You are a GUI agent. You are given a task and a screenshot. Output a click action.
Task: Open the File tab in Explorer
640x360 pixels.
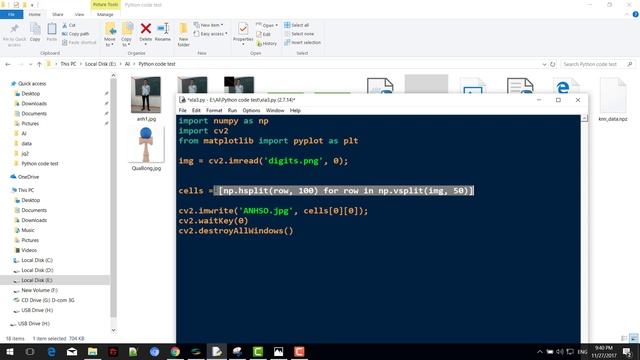[11, 14]
